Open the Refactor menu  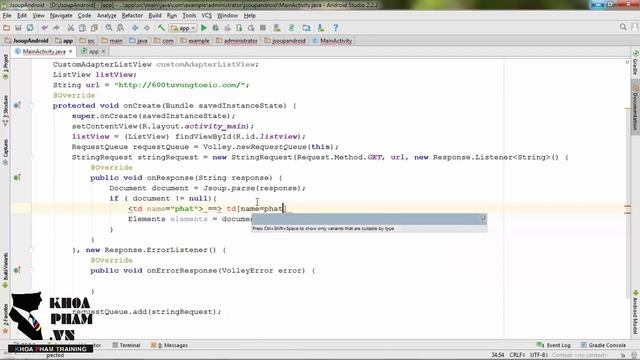[132, 16]
